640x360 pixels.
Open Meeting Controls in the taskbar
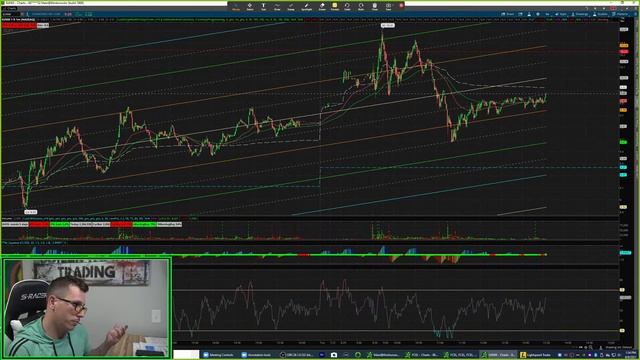coord(219,355)
